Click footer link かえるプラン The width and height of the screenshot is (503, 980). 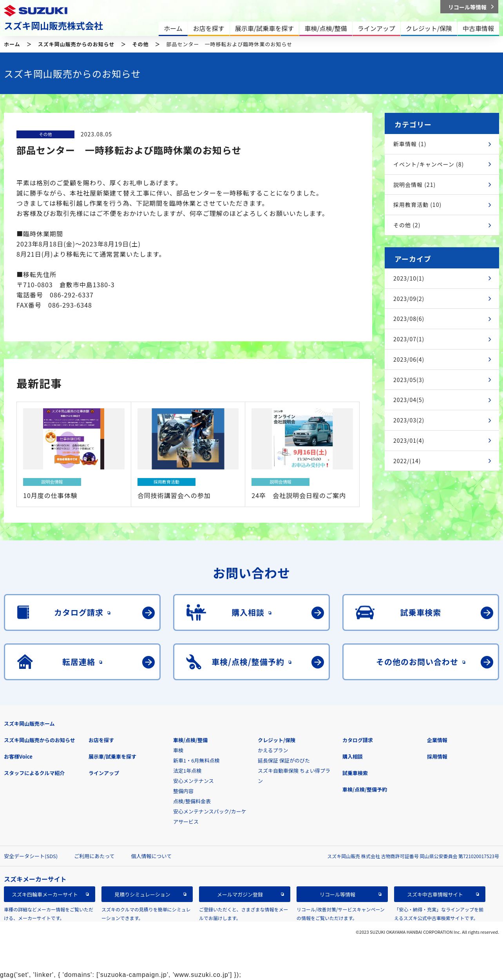(273, 750)
